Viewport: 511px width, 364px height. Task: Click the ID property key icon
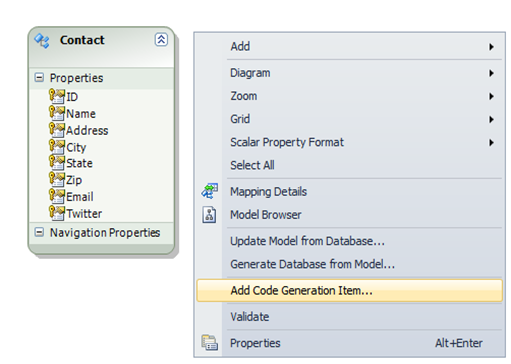(57, 96)
